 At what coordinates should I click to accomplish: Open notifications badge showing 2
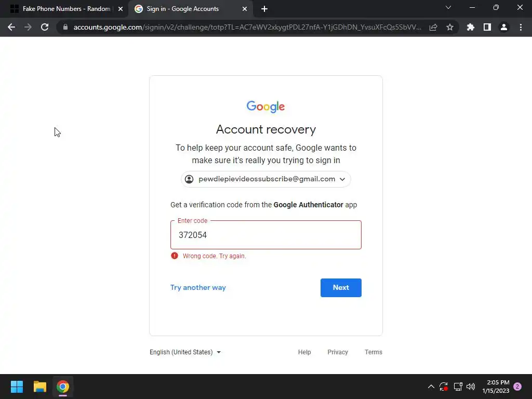click(x=517, y=387)
